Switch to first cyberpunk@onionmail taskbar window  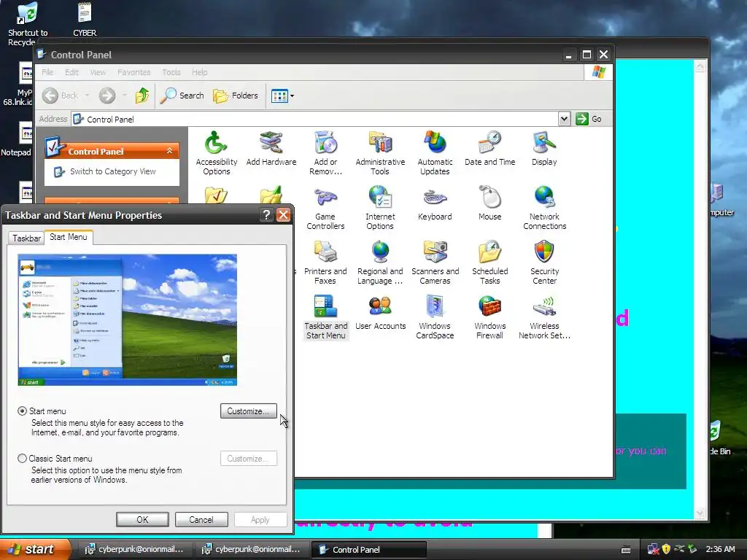[x=135, y=550]
